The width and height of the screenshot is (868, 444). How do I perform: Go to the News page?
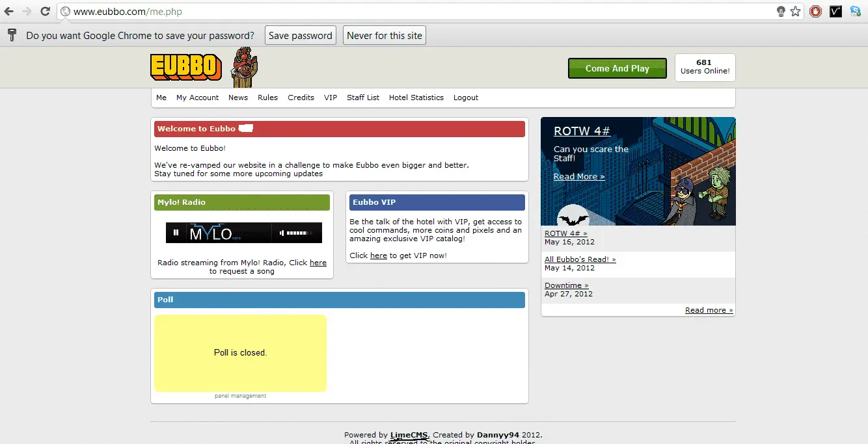tap(238, 98)
